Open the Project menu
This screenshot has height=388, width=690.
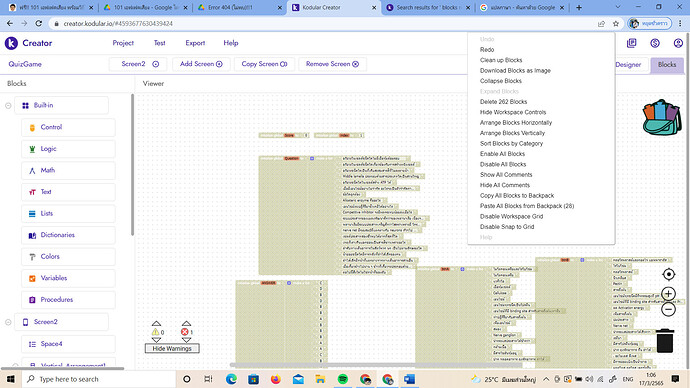coord(123,43)
